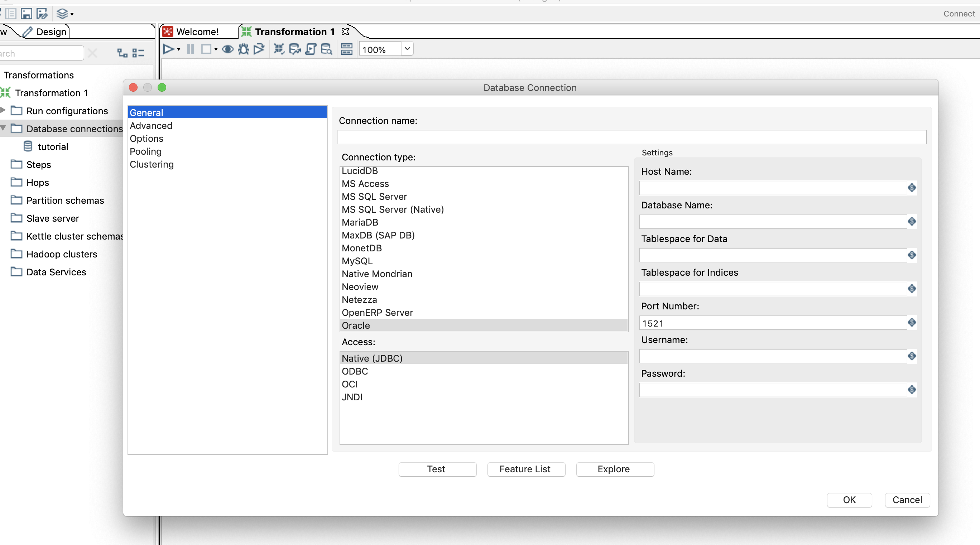
Task: Click the Show results pane icon
Action: [x=346, y=49]
